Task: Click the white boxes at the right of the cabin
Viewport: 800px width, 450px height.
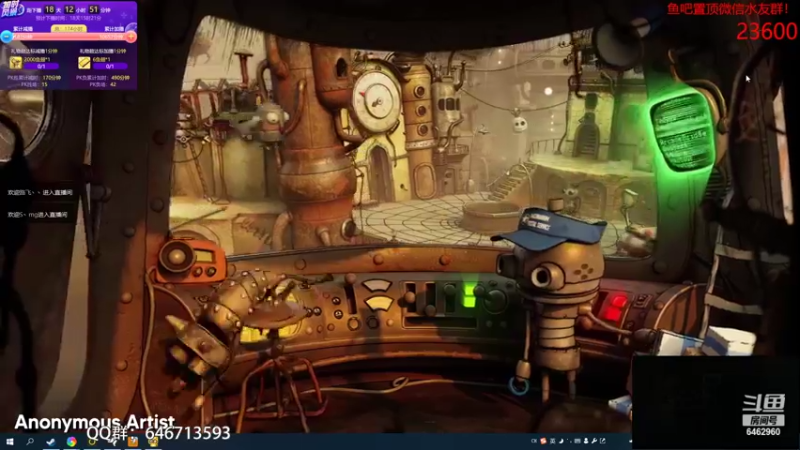Action: 707,342
